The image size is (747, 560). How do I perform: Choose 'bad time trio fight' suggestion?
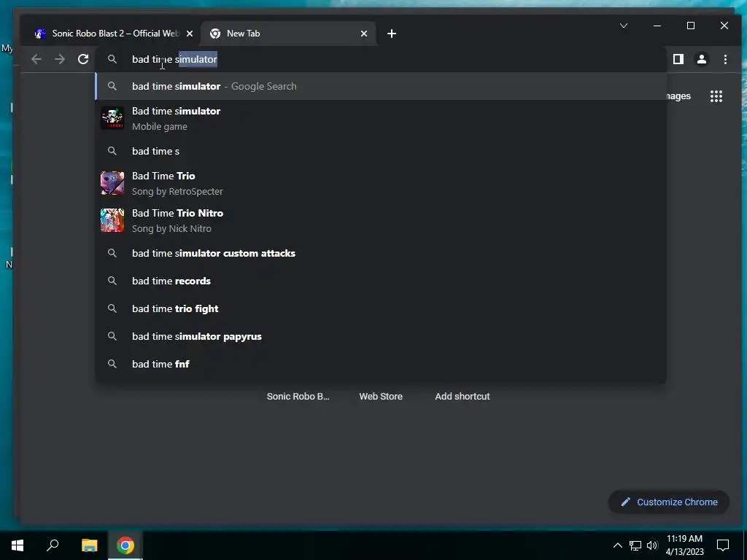(x=381, y=308)
